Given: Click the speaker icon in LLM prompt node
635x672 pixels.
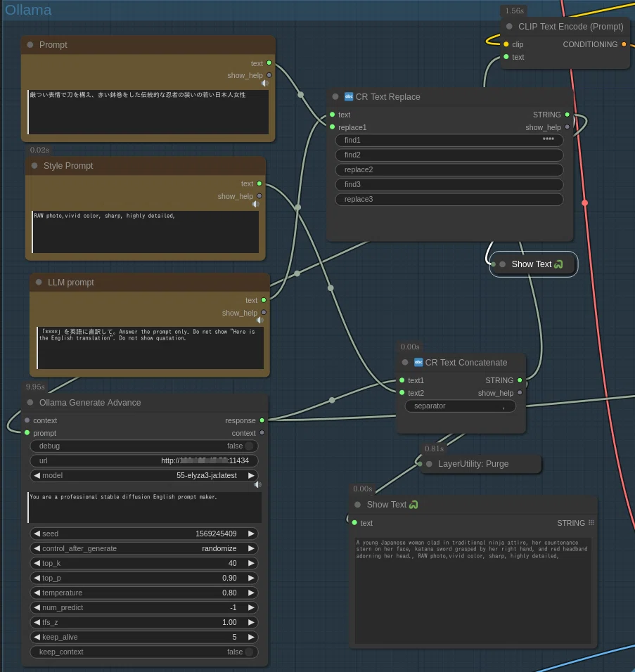Looking at the screenshot, I should (259, 320).
